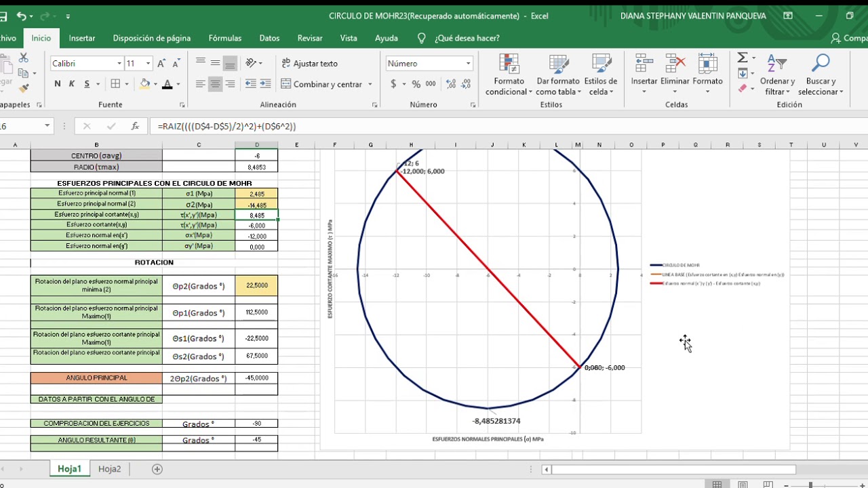Viewport: 868px width, 488px height.
Task: Apply accounting dollar number format
Action: pyautogui.click(x=393, y=84)
